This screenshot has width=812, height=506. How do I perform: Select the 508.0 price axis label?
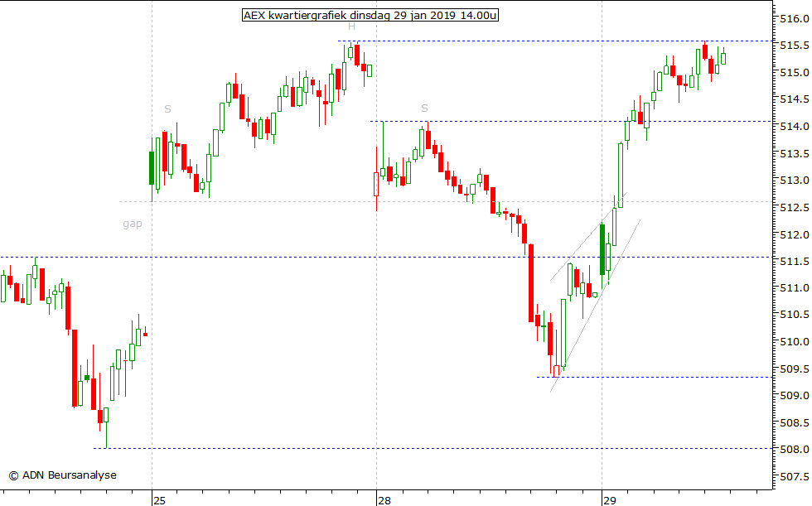click(795, 450)
